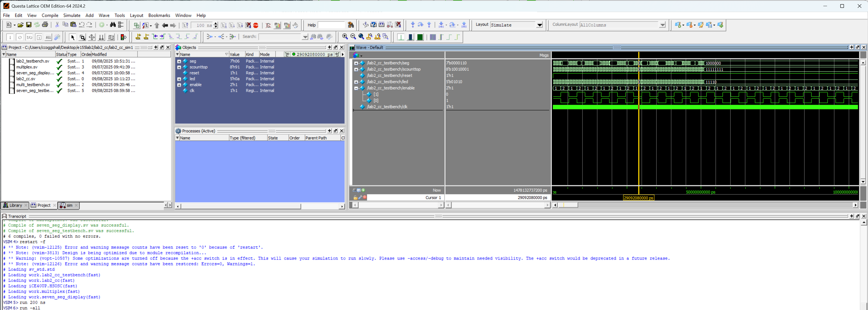The height and width of the screenshot is (310, 868).
Task: Open the Layout Simulate dropdown
Action: [539, 25]
